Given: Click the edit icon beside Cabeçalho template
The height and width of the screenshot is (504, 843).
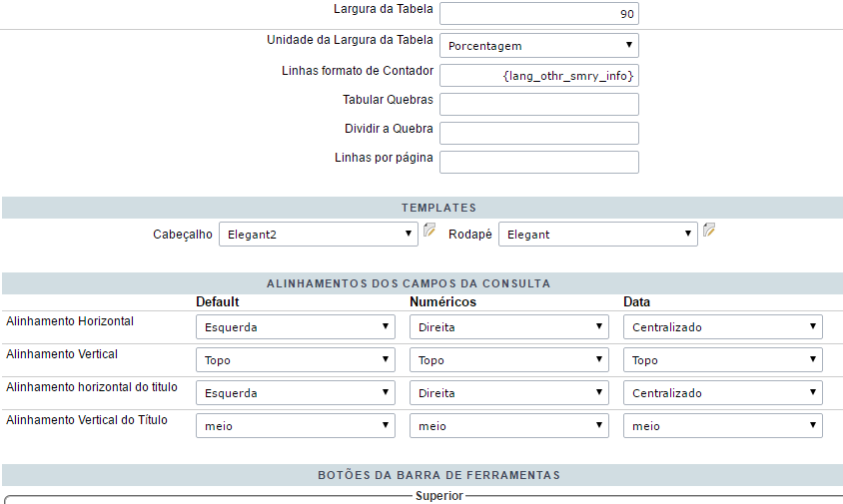Looking at the screenshot, I should pos(429,231).
